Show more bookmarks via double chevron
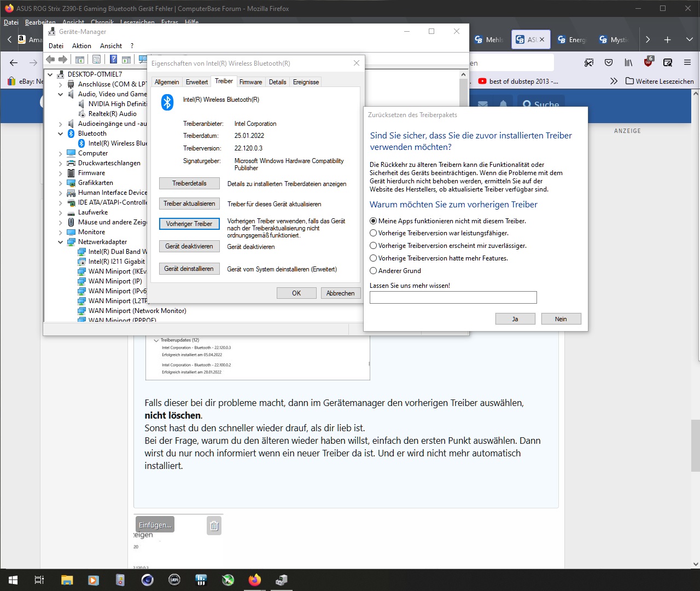The height and width of the screenshot is (591, 700). click(614, 81)
